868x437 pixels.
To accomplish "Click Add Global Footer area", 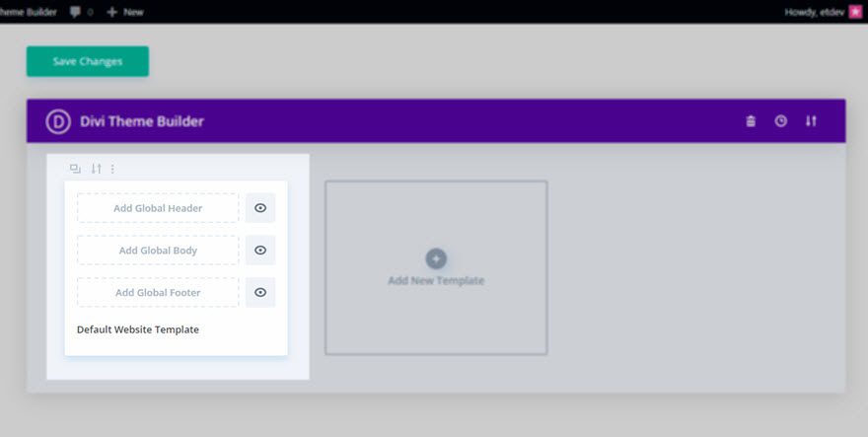I will click(158, 292).
